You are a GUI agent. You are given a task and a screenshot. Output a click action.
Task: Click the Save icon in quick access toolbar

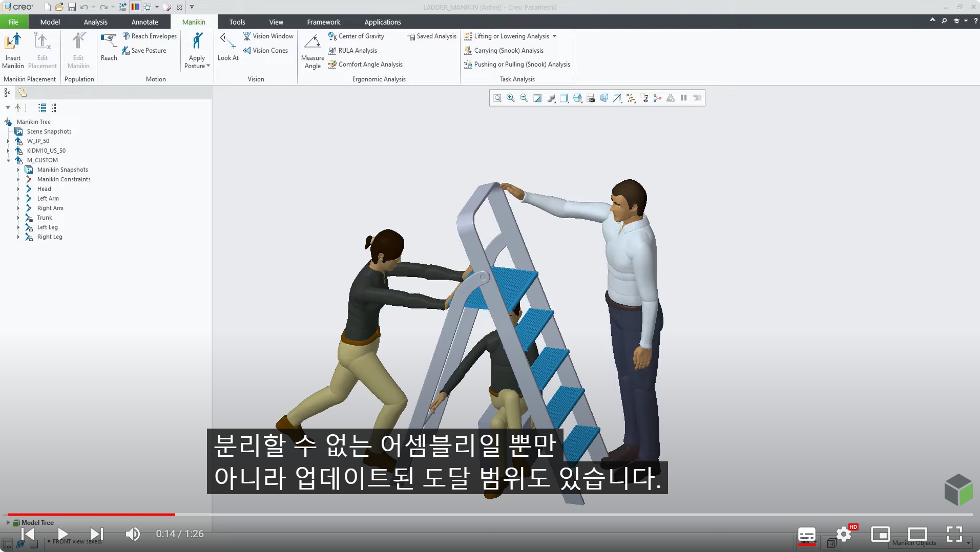pos(72,7)
